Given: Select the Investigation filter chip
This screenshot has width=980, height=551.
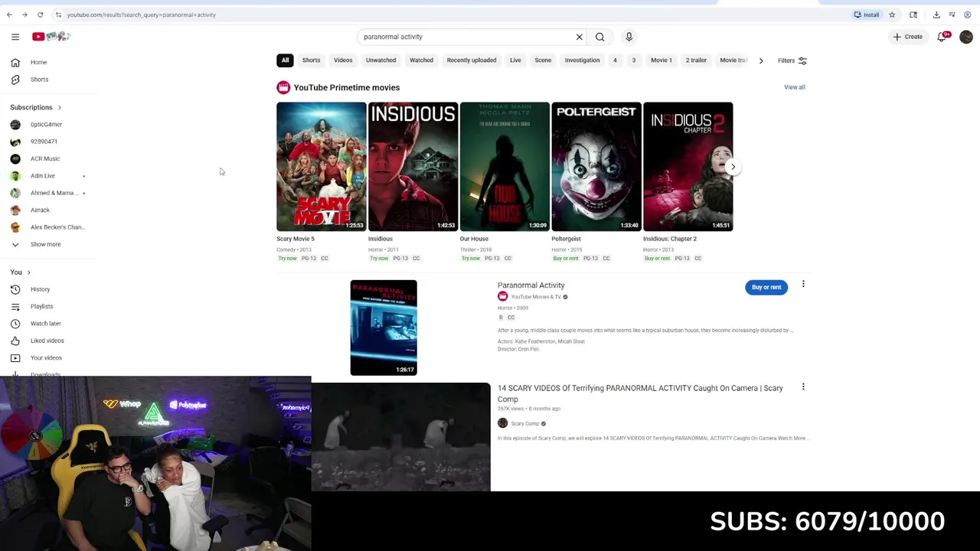Looking at the screenshot, I should click(x=582, y=60).
